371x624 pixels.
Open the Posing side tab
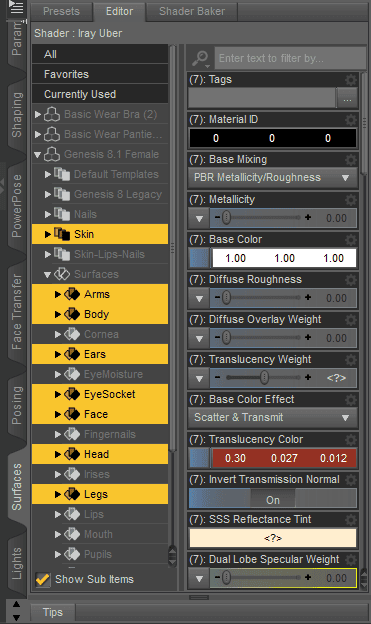pyautogui.click(x=17, y=405)
